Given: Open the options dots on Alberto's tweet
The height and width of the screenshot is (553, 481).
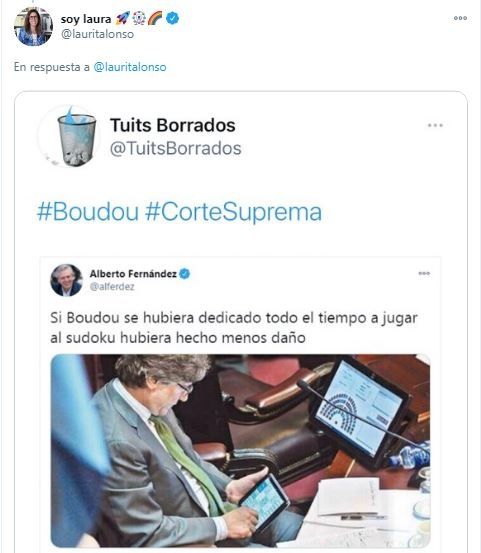Looking at the screenshot, I should (x=424, y=273).
